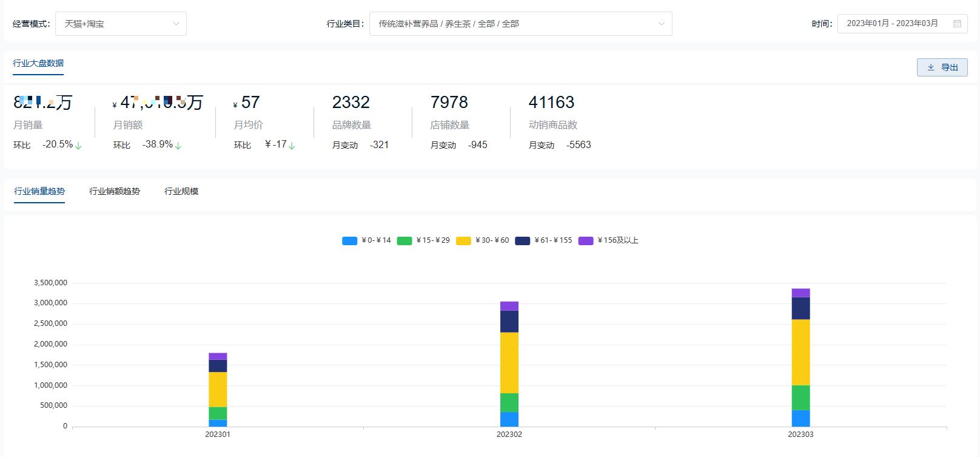Toggle the ¥61-¥155 legend series
This screenshot has height=457, width=980.
[x=543, y=240]
